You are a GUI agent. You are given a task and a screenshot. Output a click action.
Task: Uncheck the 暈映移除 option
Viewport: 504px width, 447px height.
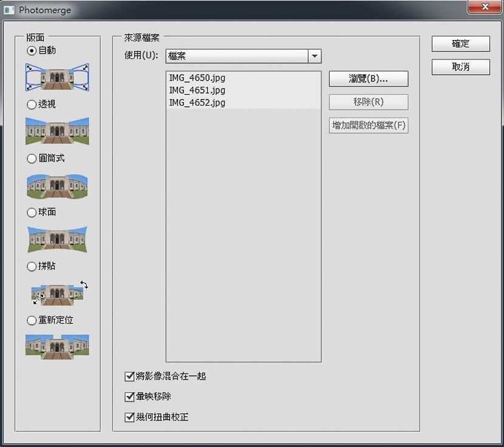(129, 397)
